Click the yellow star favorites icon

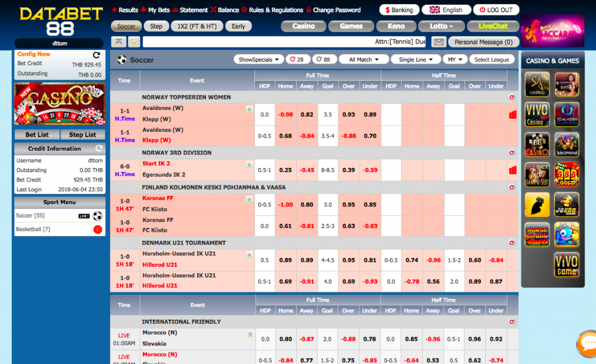(x=134, y=42)
